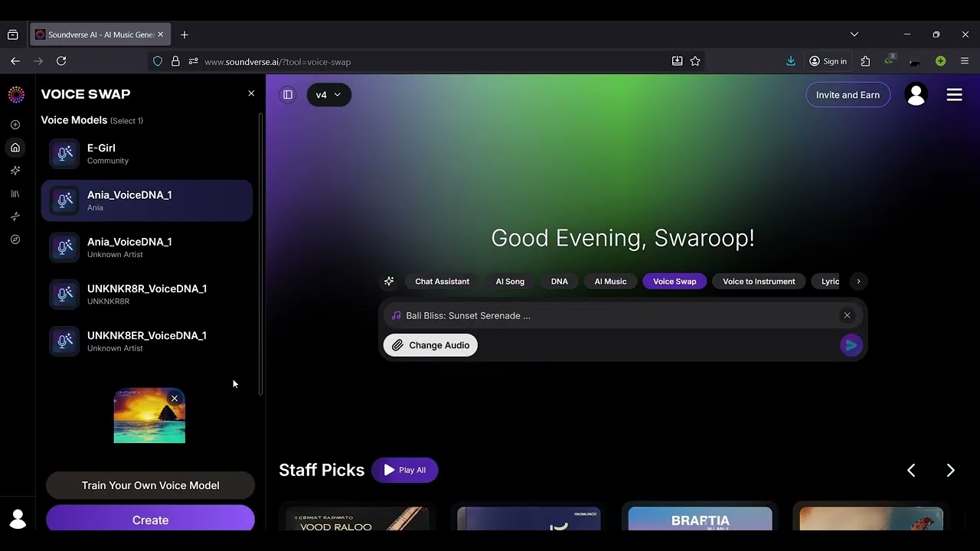
Task: Open the Lyric tab chip
Action: pyautogui.click(x=827, y=282)
